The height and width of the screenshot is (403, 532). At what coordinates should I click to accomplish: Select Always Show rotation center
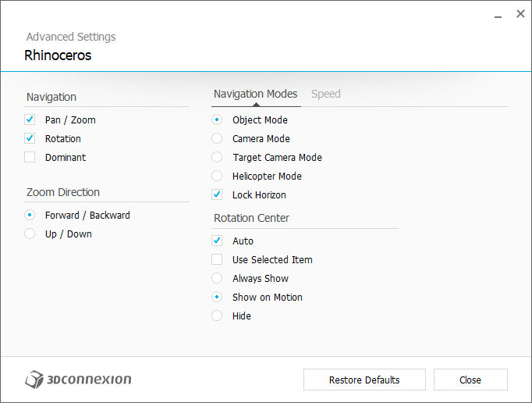[x=217, y=278]
